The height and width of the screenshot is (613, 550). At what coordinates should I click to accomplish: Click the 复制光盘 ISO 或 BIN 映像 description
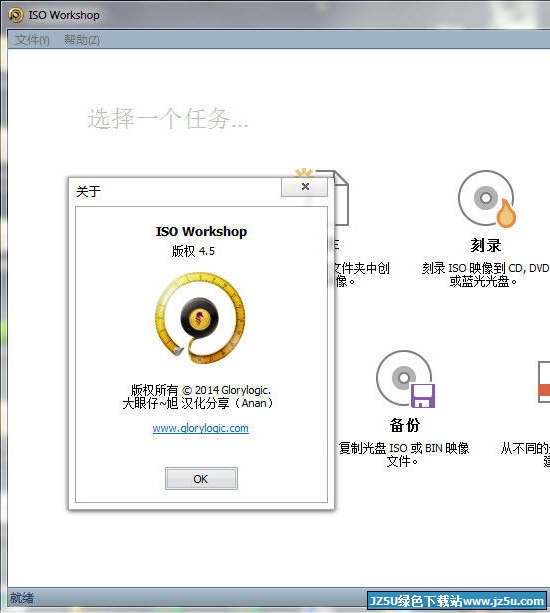404,454
